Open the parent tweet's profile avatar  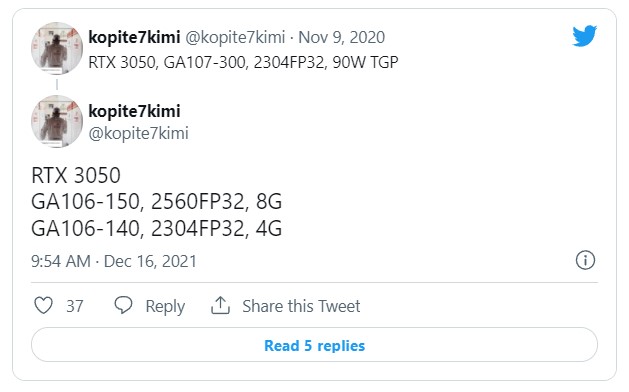57,49
